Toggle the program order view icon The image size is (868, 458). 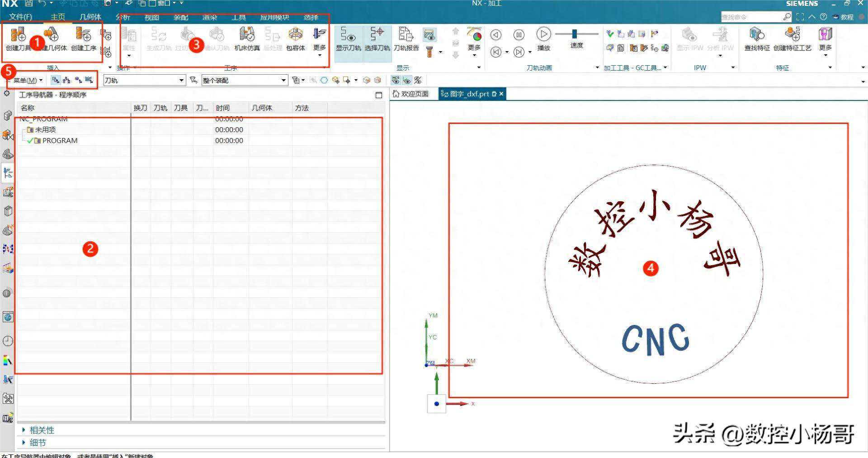pos(56,80)
